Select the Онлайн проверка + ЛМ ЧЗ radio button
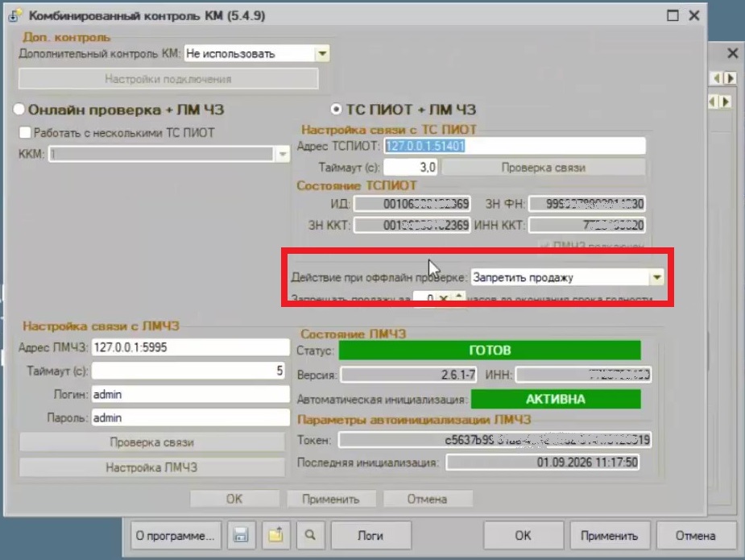This screenshot has height=560, width=745. [x=19, y=110]
